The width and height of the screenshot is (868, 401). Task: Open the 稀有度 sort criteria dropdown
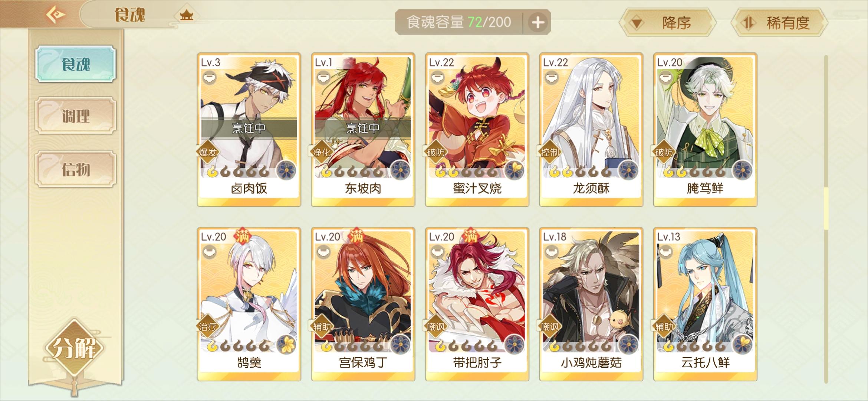coord(779,23)
